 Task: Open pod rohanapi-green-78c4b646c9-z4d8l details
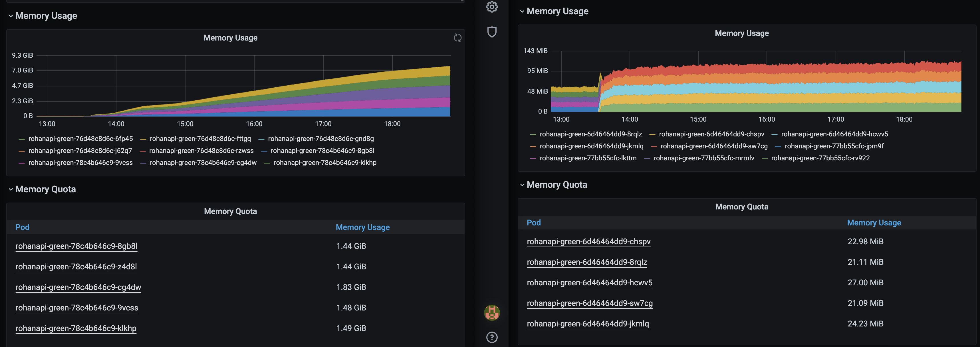76,266
